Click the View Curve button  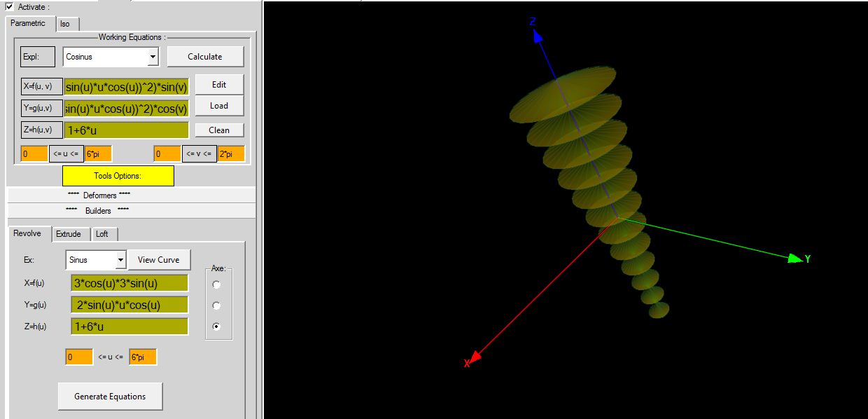click(x=159, y=260)
